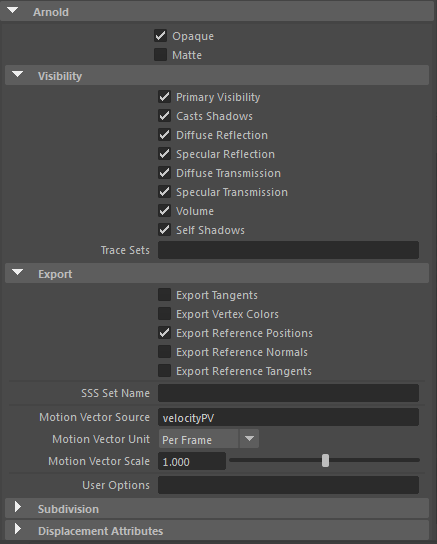Disable the Self Shadows option
This screenshot has width=437, height=544.
pyautogui.click(x=164, y=230)
